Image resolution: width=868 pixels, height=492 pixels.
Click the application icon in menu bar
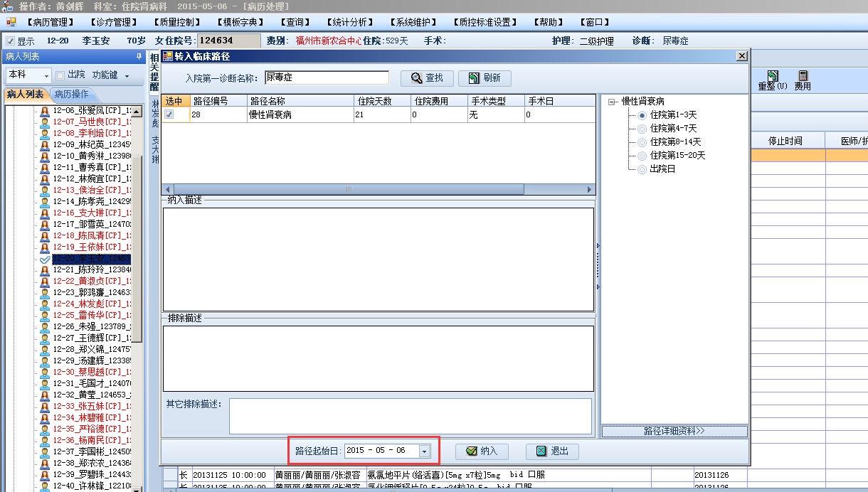click(11, 22)
